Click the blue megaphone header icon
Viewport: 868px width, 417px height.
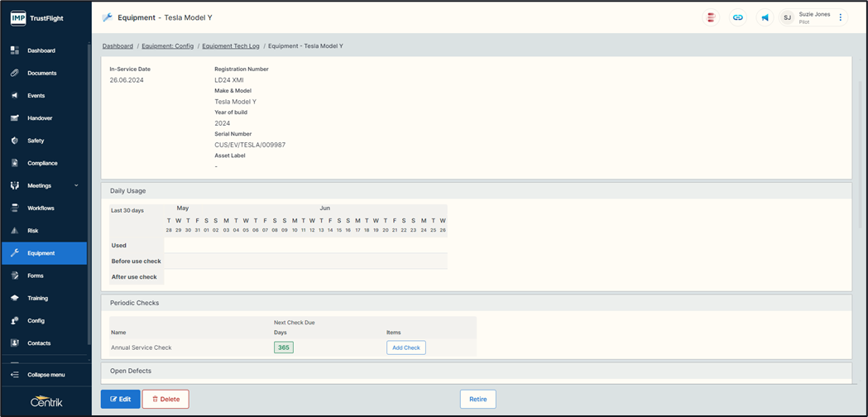coord(765,17)
